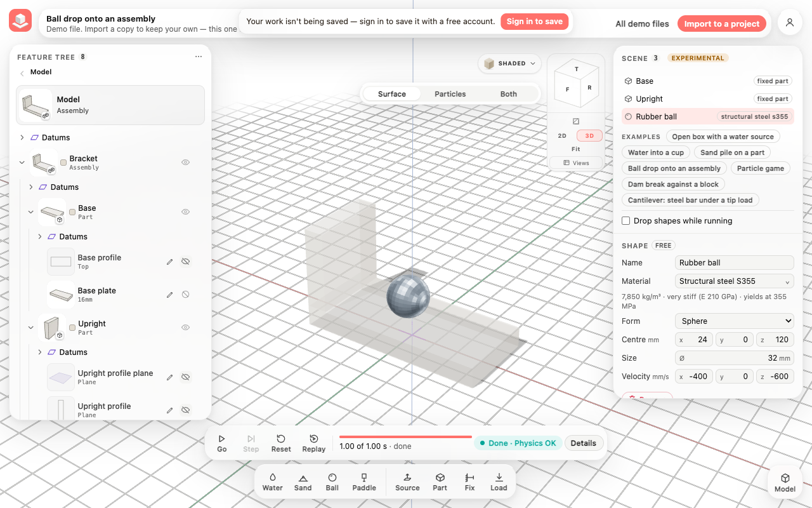Viewport: 812px width, 508px height.
Task: Open feature tree more options menu
Action: coord(199,57)
